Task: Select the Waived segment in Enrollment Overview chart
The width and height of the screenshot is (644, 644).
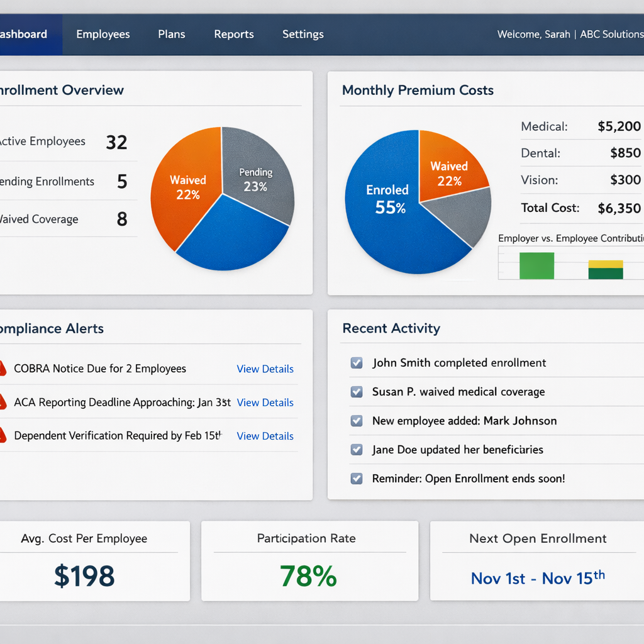Action: [189, 186]
